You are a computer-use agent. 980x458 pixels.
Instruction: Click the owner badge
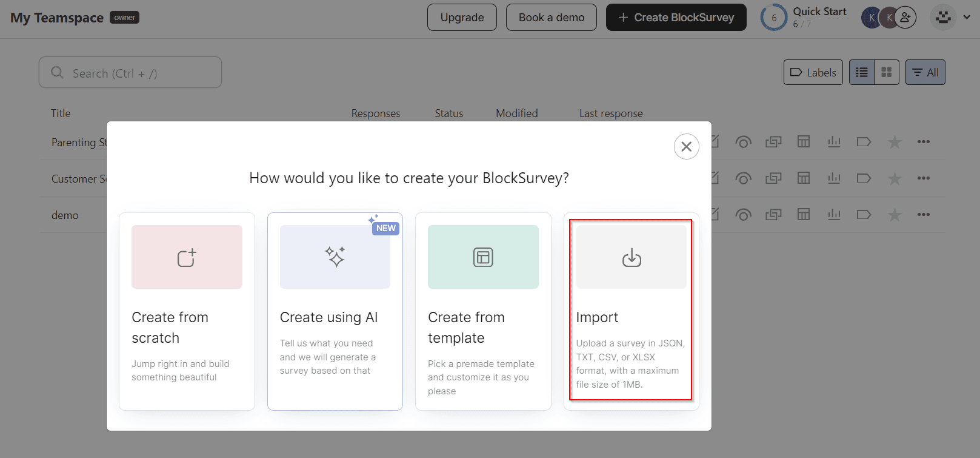(x=124, y=18)
